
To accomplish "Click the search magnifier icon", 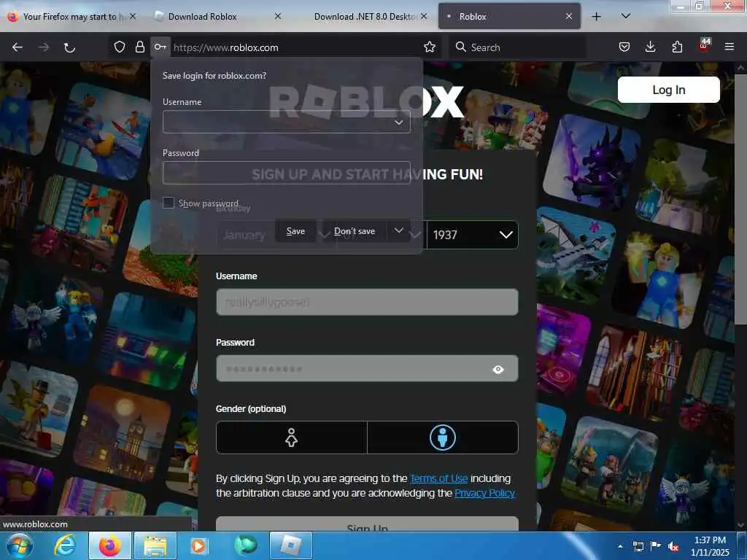I will tap(460, 47).
